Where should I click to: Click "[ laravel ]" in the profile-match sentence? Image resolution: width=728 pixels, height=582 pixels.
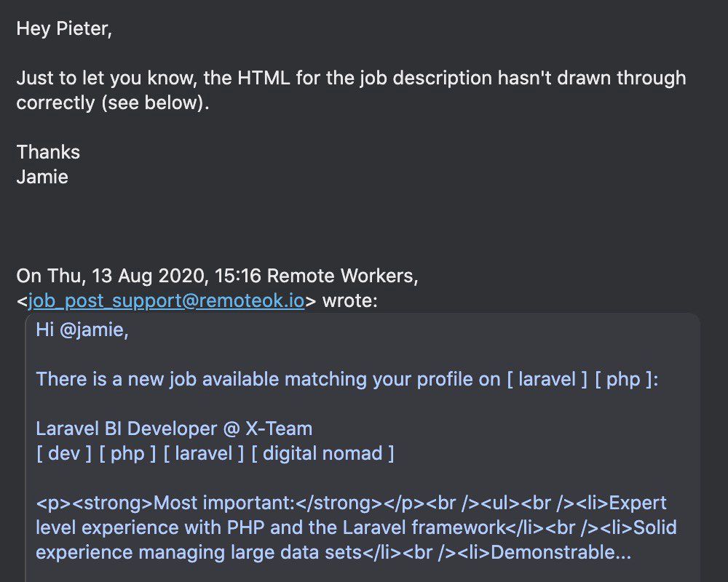pyautogui.click(x=547, y=379)
